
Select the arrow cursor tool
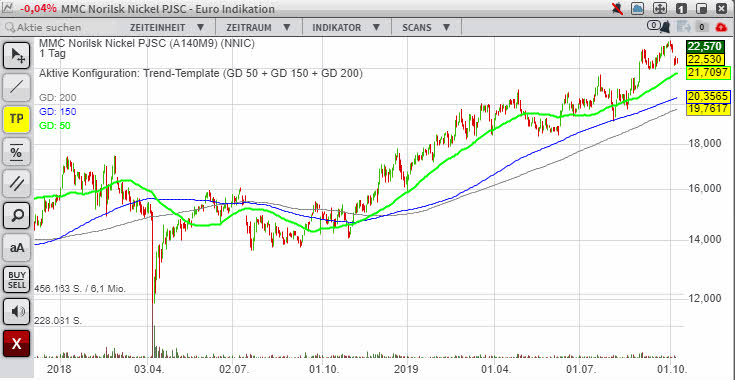(x=17, y=56)
